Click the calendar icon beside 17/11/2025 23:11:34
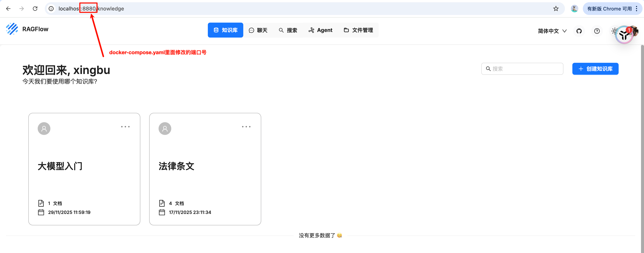 click(162, 212)
